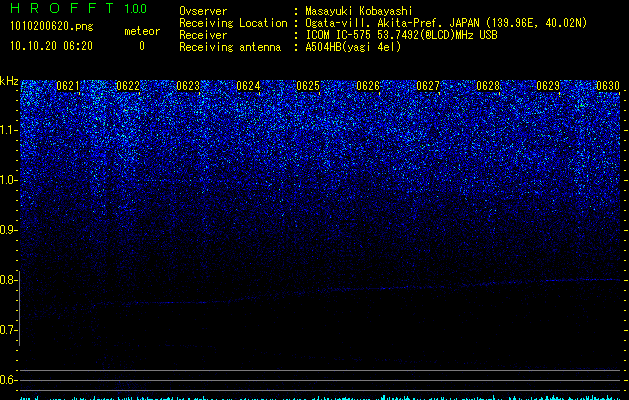Click the 0628 time marker
The width and height of the screenshot is (629, 400).
(488, 86)
